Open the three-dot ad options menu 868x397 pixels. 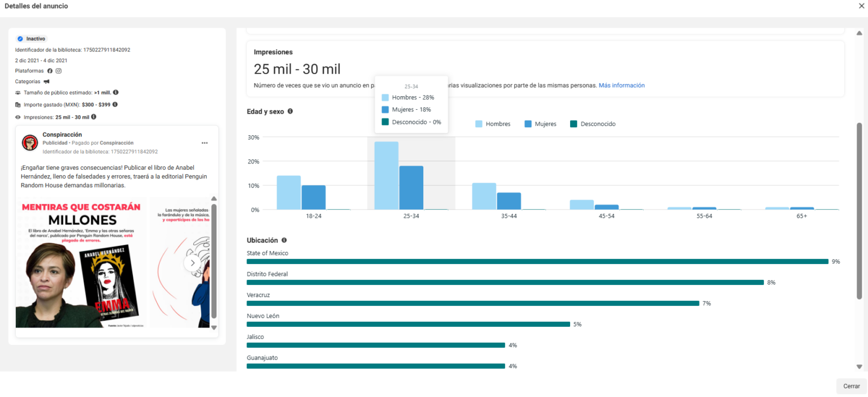[205, 143]
